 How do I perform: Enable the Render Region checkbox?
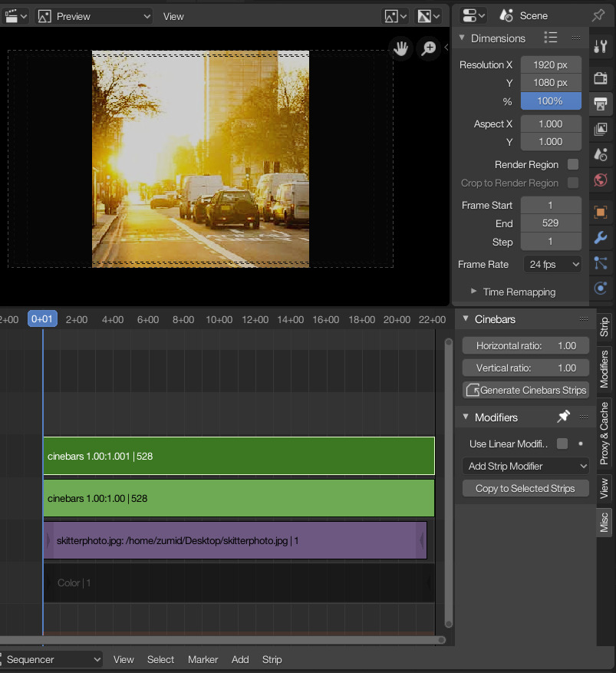(x=572, y=164)
